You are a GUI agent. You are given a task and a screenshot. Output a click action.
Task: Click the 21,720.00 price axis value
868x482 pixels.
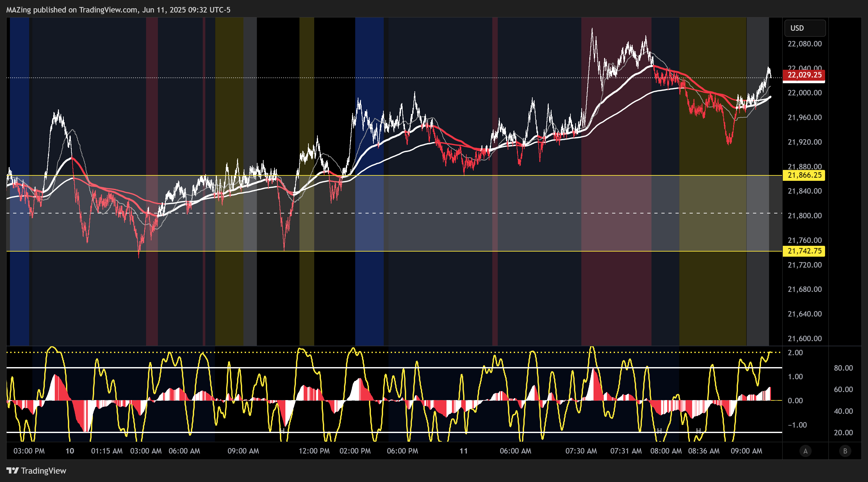tap(805, 265)
